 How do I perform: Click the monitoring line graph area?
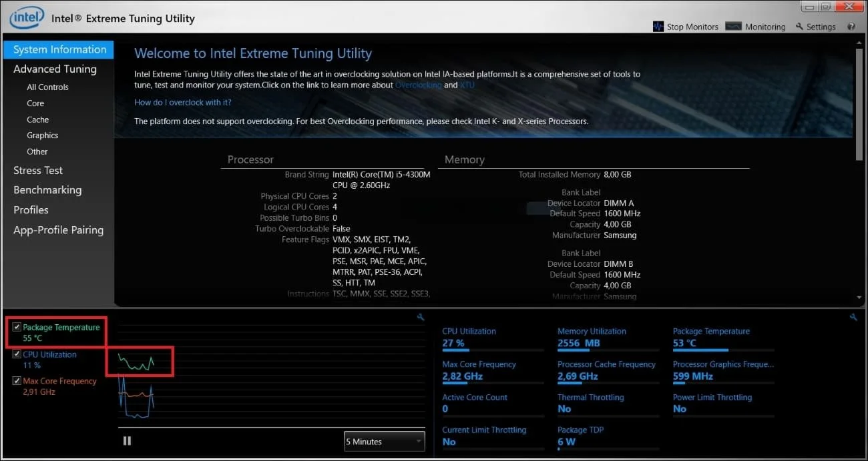pos(271,377)
